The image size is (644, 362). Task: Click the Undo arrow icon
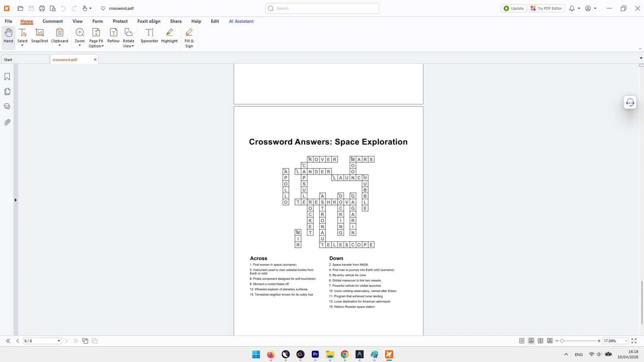[x=63, y=8]
